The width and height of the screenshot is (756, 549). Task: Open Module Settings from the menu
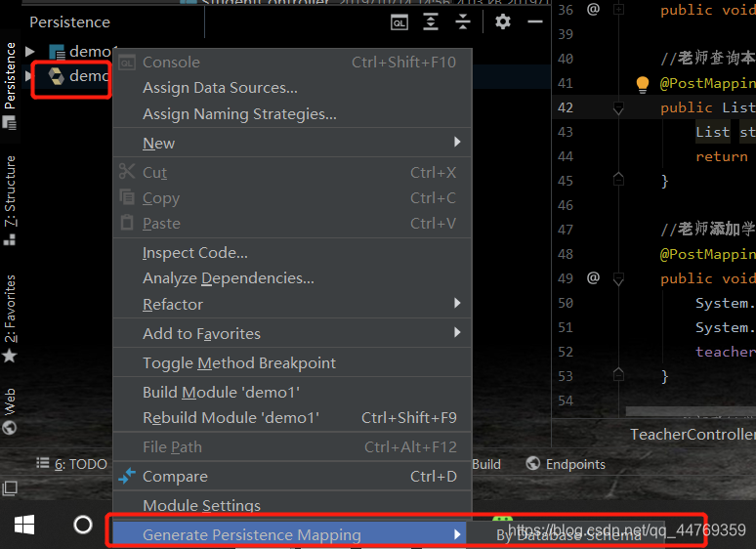(x=292, y=506)
